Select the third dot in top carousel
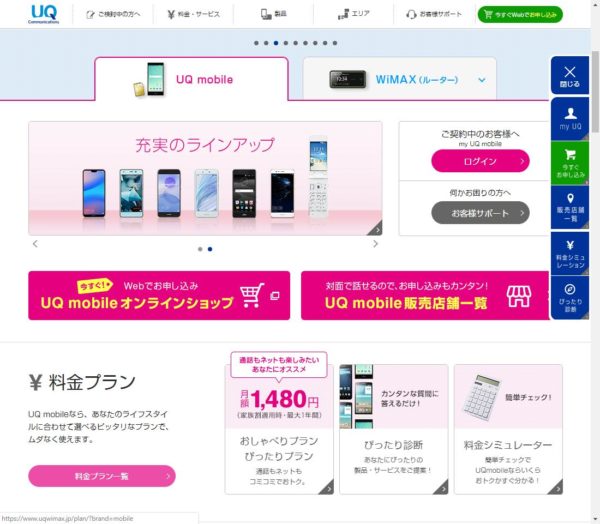600x524 pixels. coord(276,43)
